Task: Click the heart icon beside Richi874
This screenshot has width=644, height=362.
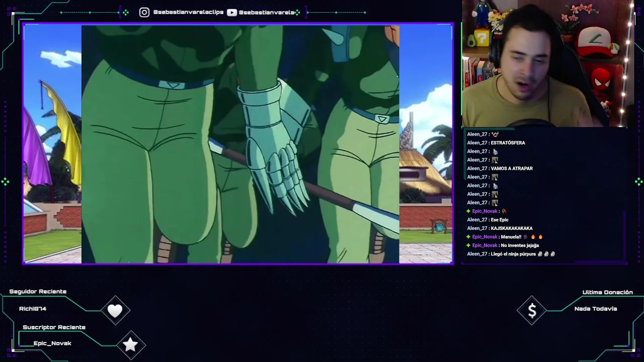Action: click(x=115, y=311)
